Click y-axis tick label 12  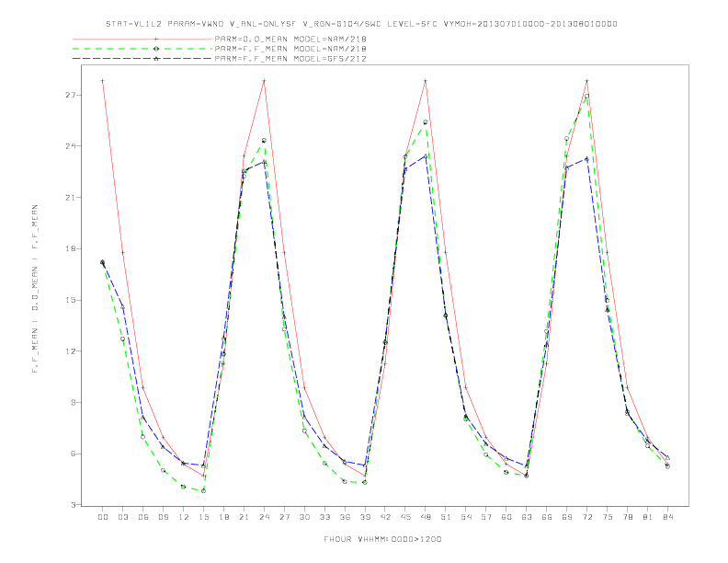(x=71, y=351)
